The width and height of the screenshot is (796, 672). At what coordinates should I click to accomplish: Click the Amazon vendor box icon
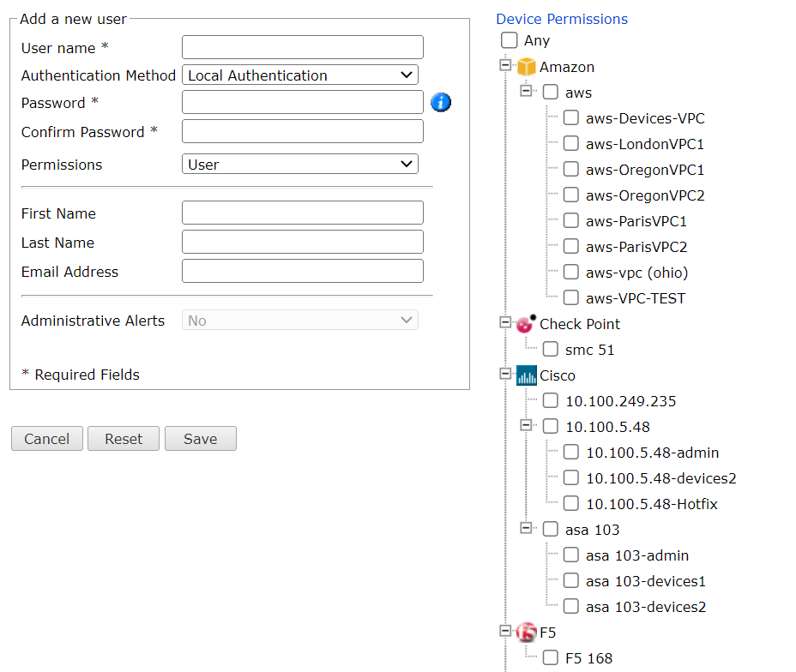(526, 67)
